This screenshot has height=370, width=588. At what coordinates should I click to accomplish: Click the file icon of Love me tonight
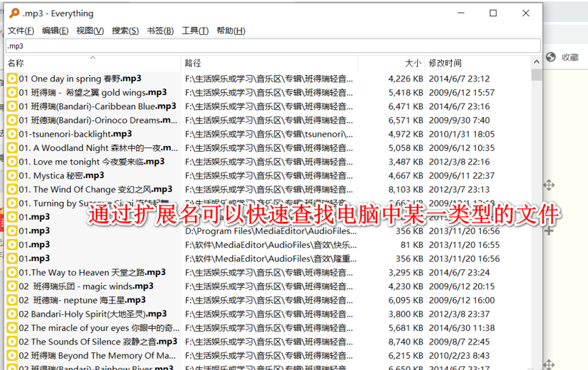[12, 162]
